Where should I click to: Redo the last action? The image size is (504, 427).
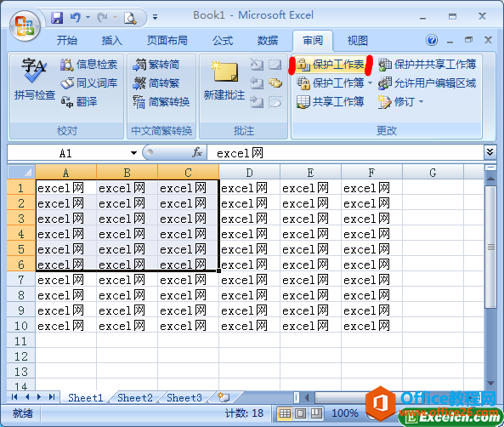[103, 17]
